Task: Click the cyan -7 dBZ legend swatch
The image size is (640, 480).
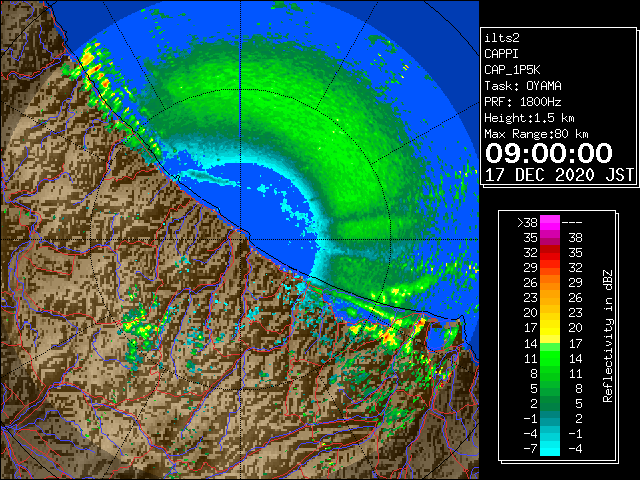Action: tap(550, 448)
